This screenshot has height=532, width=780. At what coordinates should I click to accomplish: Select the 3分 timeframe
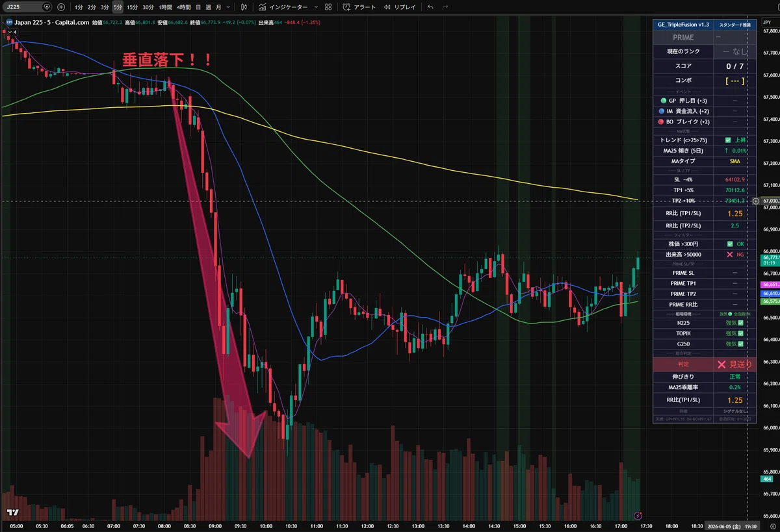point(105,7)
